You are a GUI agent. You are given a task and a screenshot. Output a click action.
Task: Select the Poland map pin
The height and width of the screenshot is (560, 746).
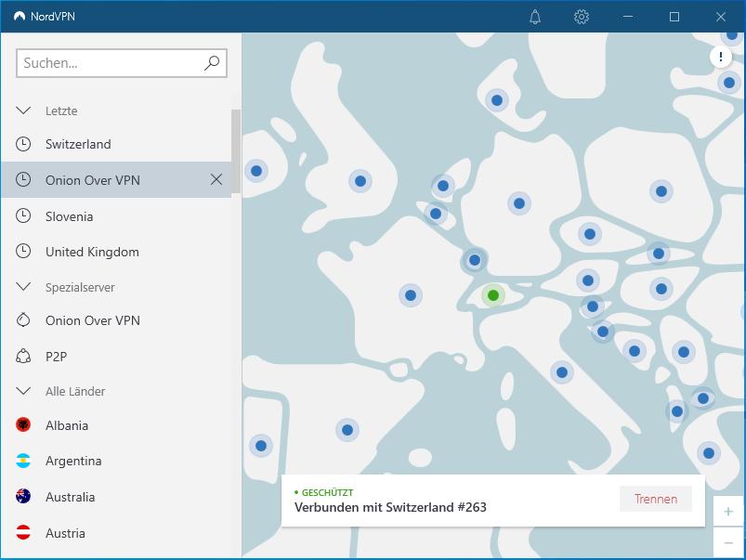[x=661, y=191]
